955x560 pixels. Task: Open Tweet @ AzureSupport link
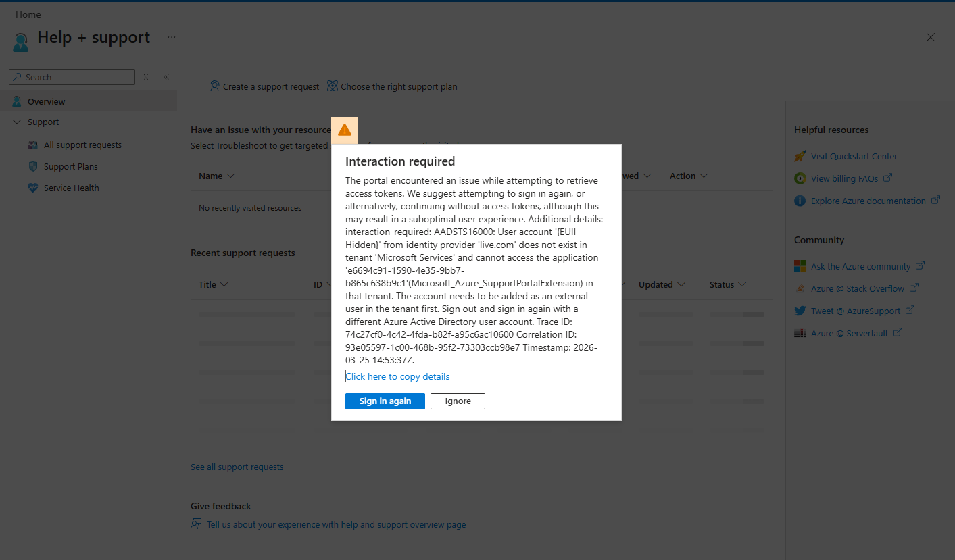pyautogui.click(x=856, y=311)
